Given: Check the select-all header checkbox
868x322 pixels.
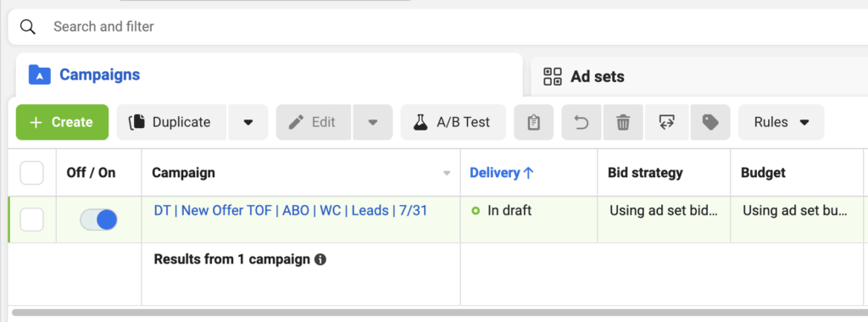Looking at the screenshot, I should coord(31,173).
